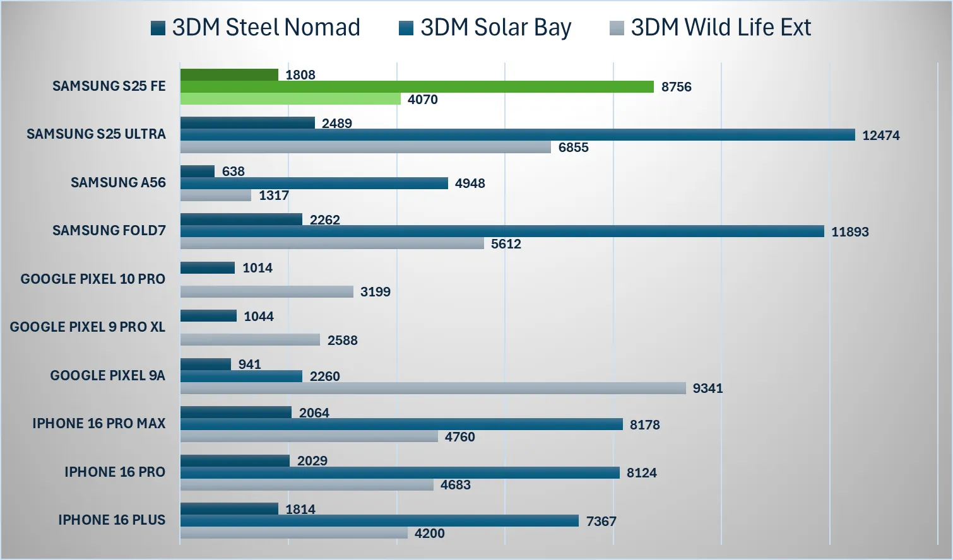Click the IPHONE 16 PLUS axis label
Screen dimensions: 953x560
click(112, 520)
